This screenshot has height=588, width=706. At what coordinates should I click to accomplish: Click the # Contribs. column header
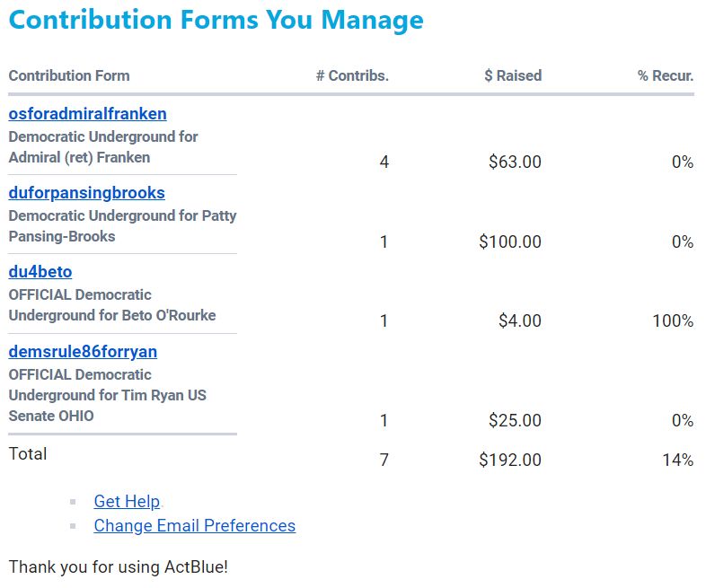pos(352,76)
